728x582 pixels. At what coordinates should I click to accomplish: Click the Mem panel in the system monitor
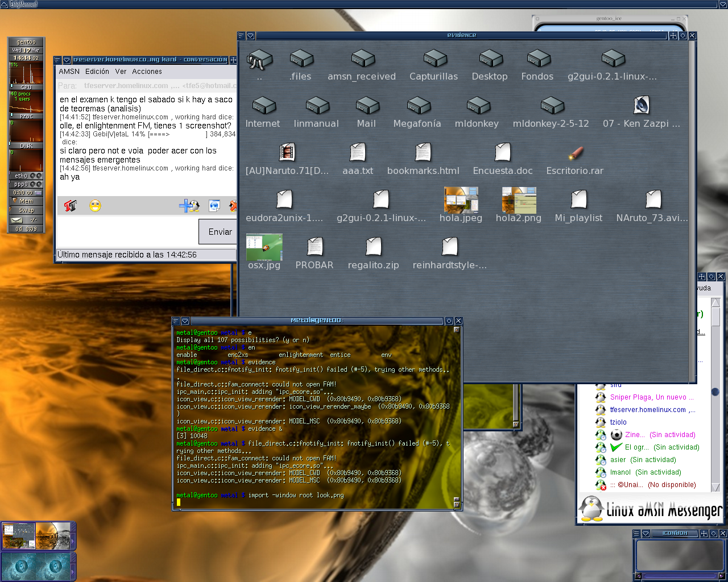click(26, 201)
